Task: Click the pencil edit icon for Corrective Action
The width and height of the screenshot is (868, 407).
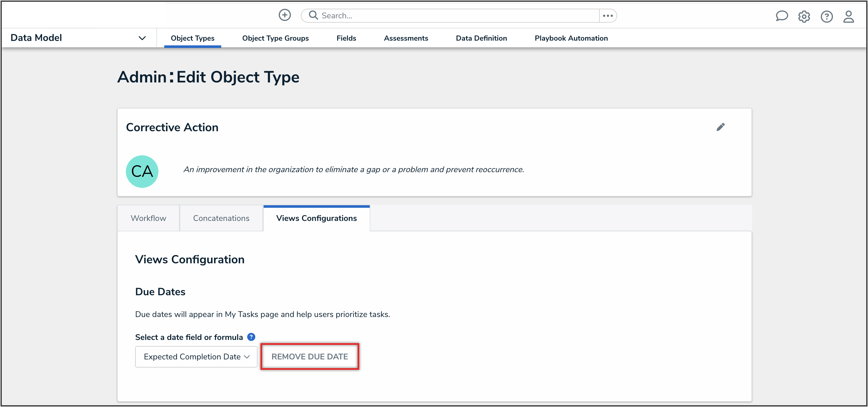Action: coord(720,127)
